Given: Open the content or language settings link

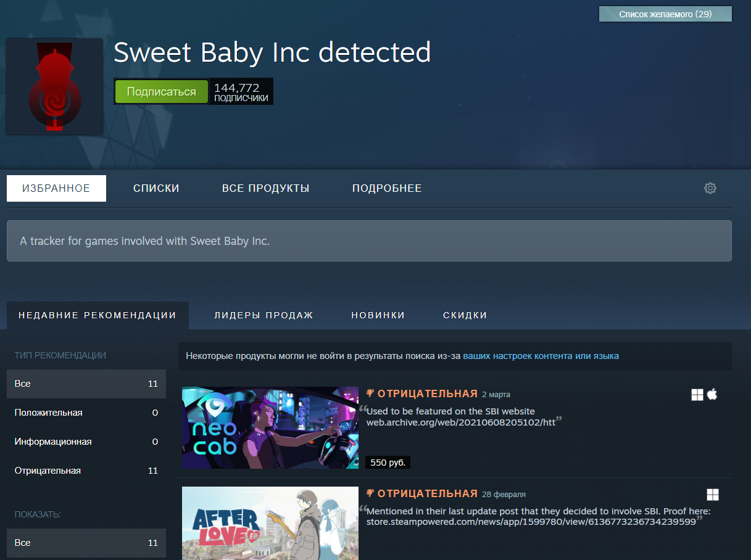Looking at the screenshot, I should coord(541,356).
